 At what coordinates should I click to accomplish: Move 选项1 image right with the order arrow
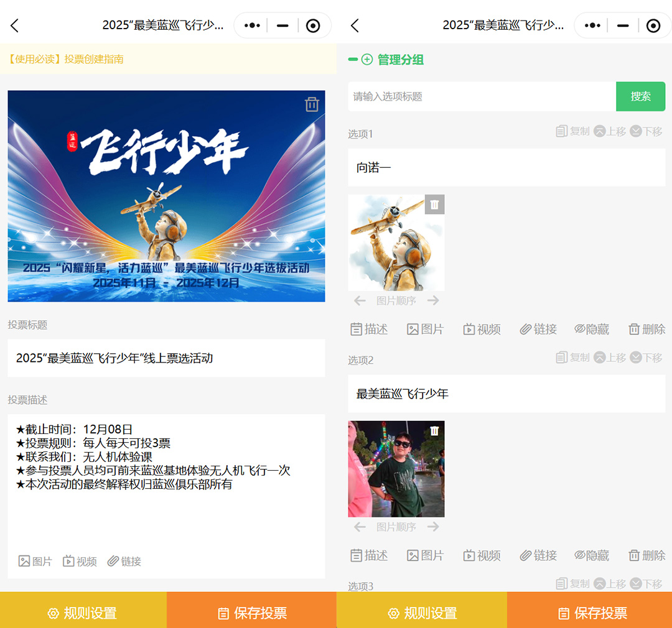pyautogui.click(x=433, y=301)
